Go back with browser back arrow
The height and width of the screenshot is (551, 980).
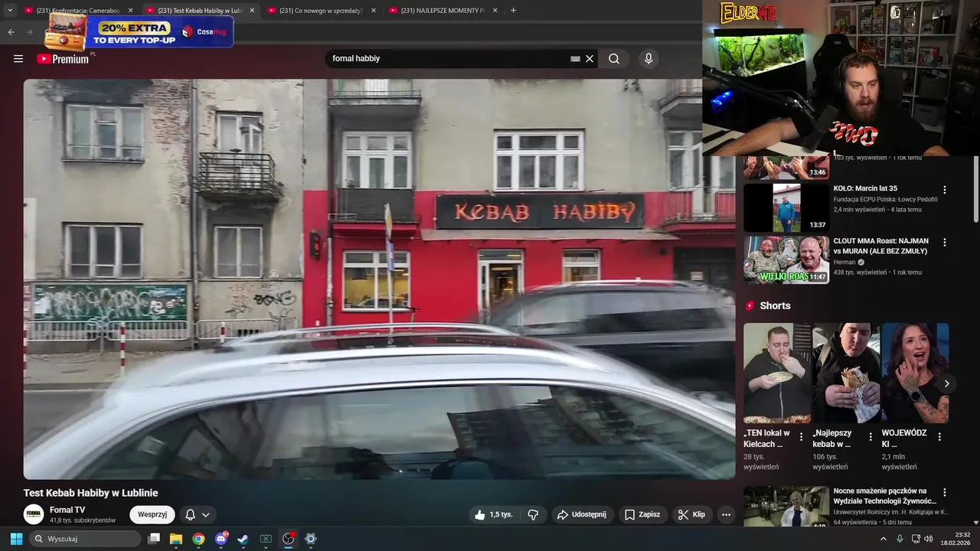(x=11, y=32)
